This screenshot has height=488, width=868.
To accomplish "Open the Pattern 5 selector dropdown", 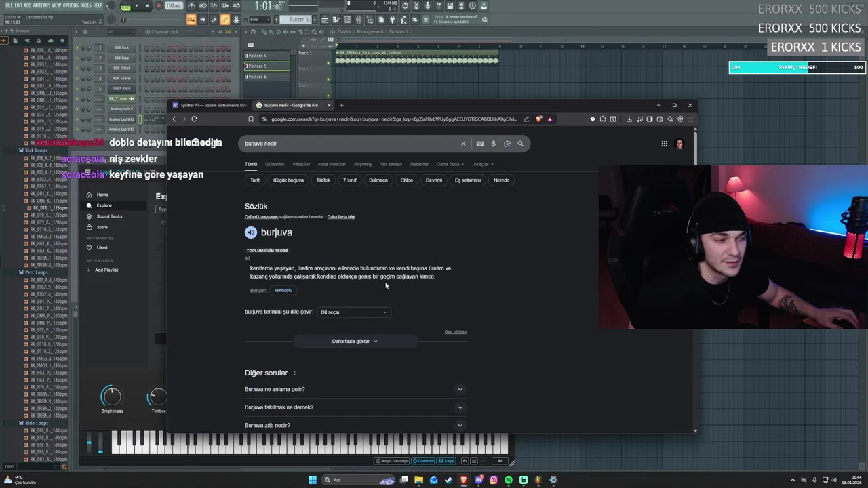I will tap(296, 20).
